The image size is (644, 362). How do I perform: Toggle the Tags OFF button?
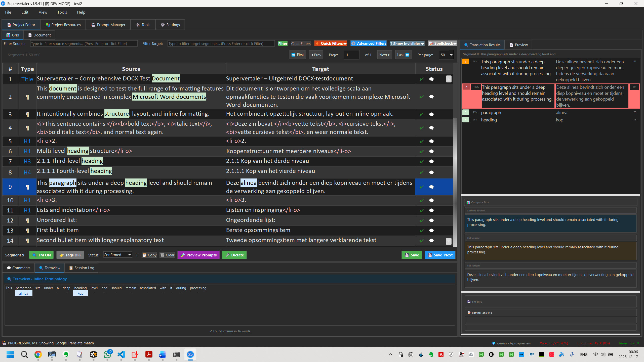pyautogui.click(x=70, y=255)
